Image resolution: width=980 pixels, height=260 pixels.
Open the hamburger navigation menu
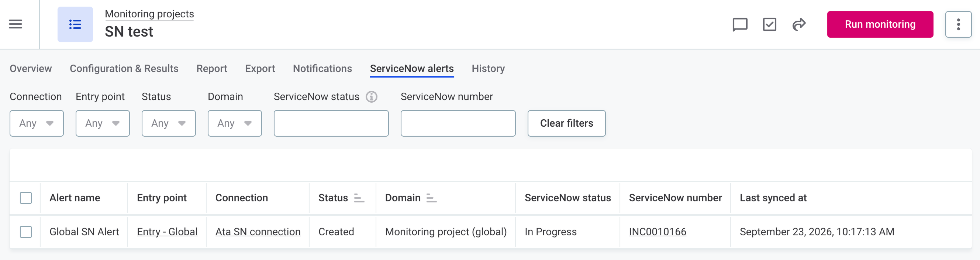click(x=15, y=24)
